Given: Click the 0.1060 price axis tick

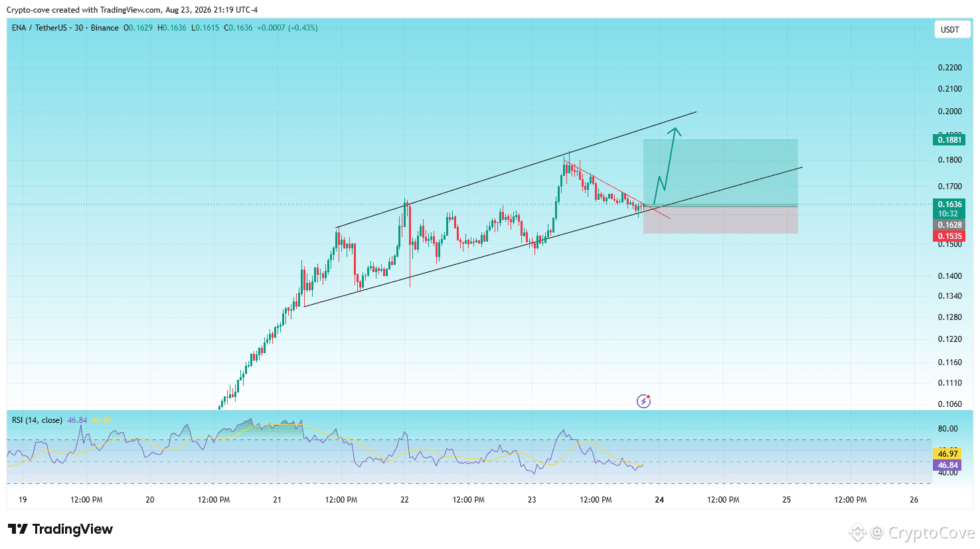Looking at the screenshot, I should coord(949,404).
